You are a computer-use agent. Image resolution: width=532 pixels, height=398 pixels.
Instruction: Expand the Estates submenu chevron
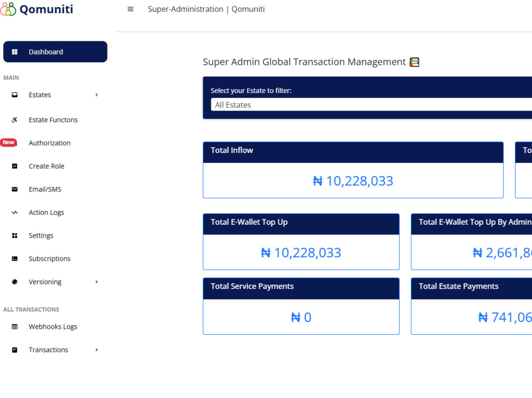coord(97,95)
